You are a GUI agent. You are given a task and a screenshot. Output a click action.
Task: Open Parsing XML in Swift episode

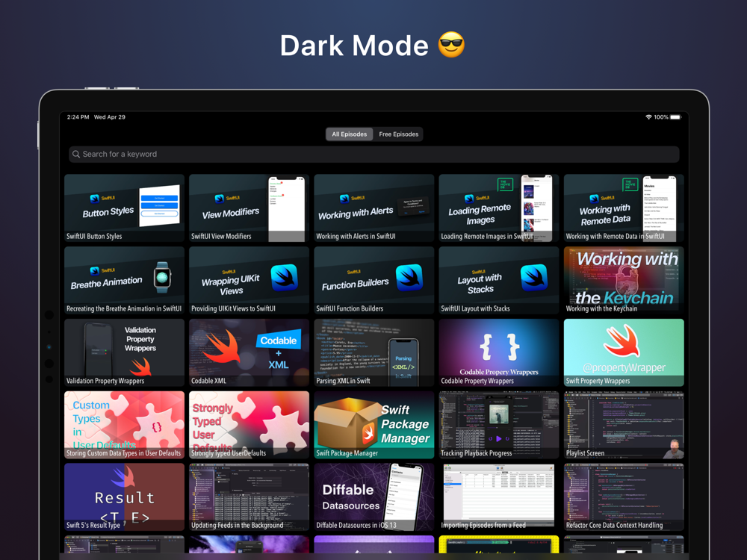[374, 352]
